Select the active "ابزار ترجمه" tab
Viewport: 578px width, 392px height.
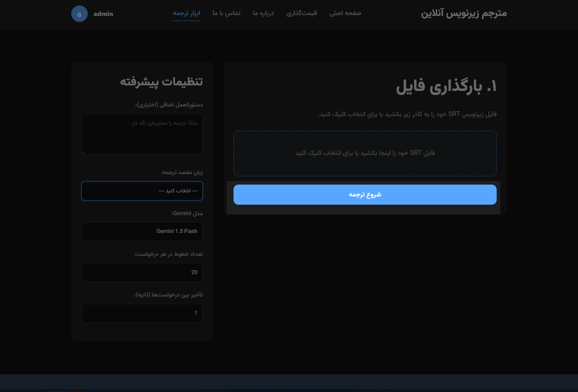[x=186, y=13]
